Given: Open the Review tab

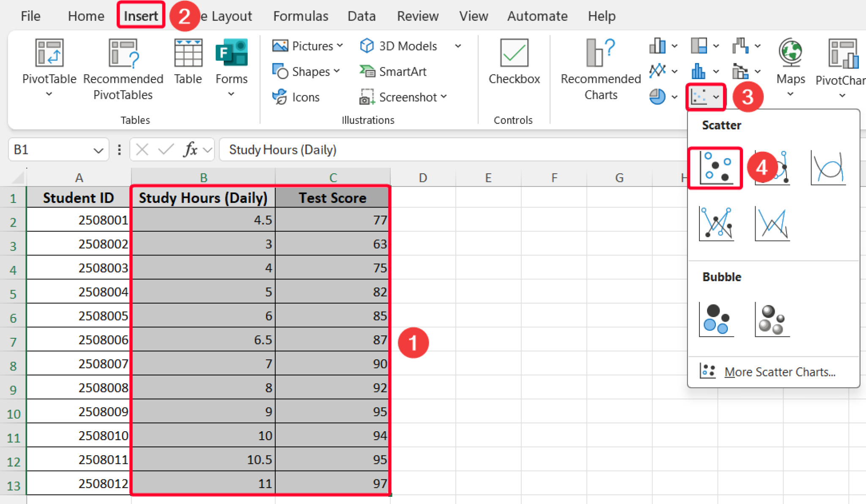Looking at the screenshot, I should (x=417, y=16).
